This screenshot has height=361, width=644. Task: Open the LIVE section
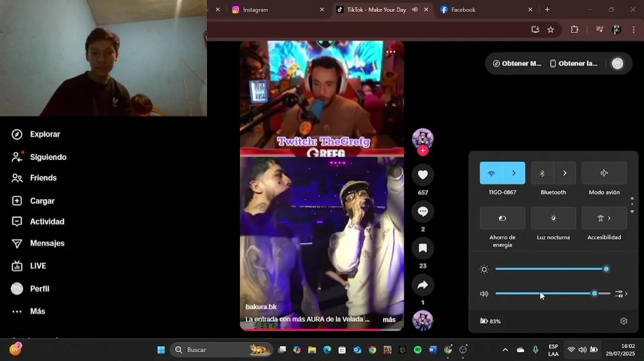29,266
